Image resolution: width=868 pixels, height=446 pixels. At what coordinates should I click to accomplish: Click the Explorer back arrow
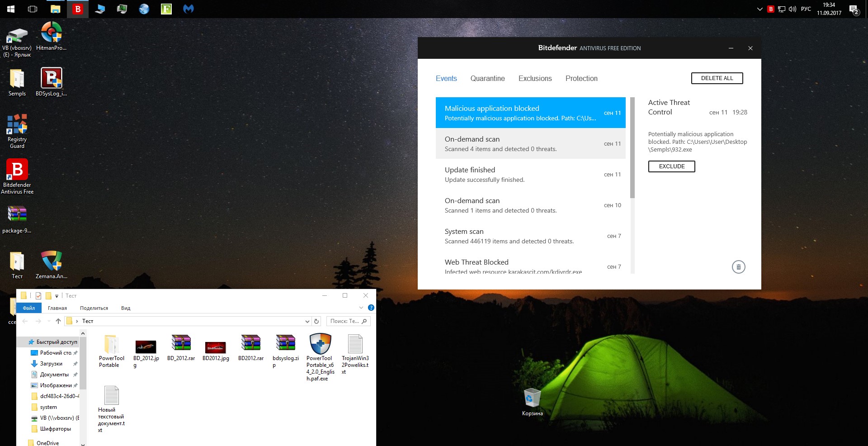click(x=25, y=321)
